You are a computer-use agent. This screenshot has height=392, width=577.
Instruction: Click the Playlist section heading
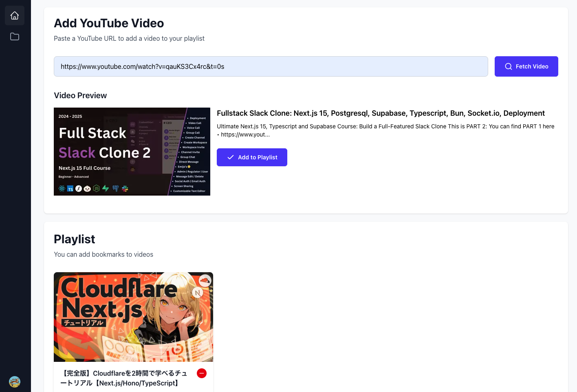75,239
